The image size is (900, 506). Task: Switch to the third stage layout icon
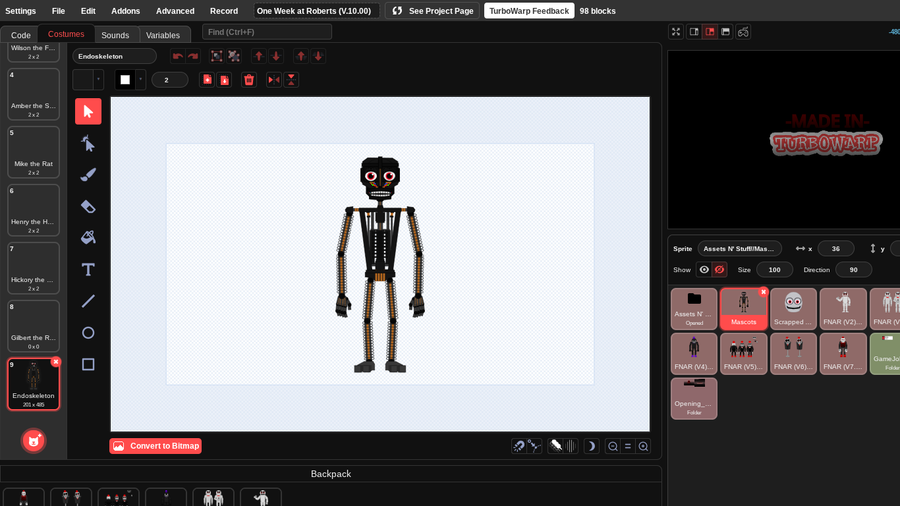point(726,32)
